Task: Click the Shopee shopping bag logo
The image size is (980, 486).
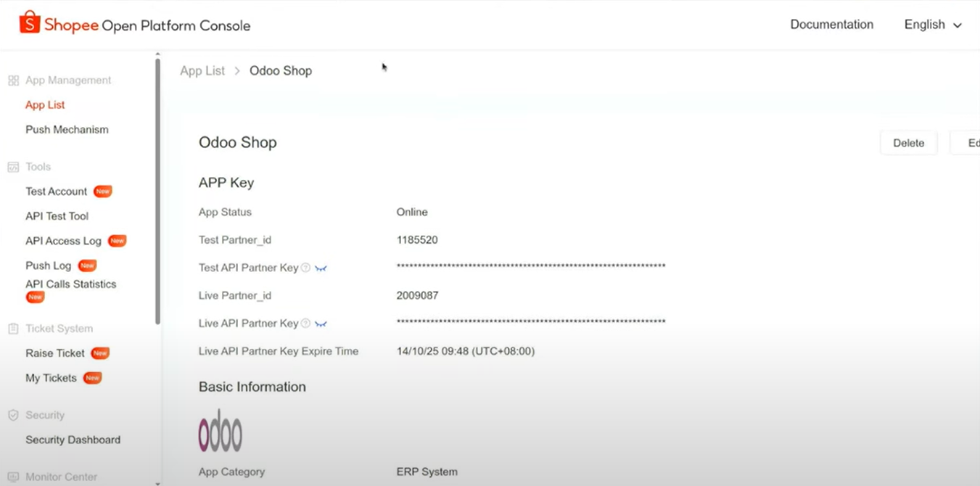Action: click(x=29, y=23)
